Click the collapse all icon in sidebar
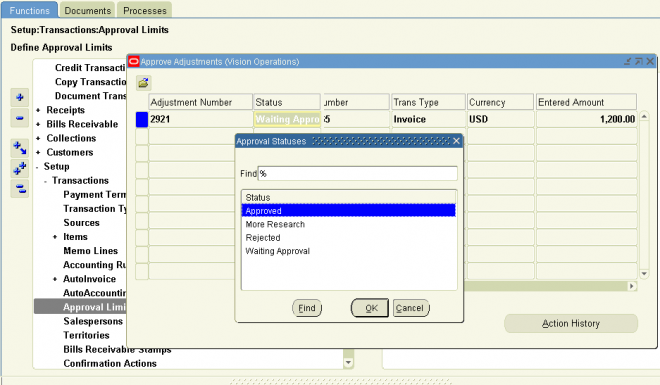This screenshot has width=660, height=385. pyautogui.click(x=19, y=189)
